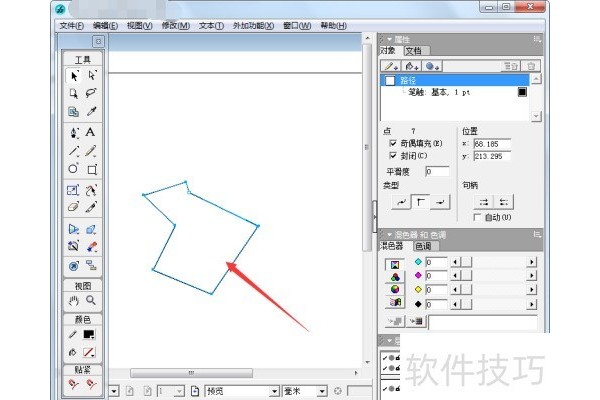Image resolution: width=600 pixels, height=400 pixels.
Task: Click the delete item trash button
Action: click(531, 66)
